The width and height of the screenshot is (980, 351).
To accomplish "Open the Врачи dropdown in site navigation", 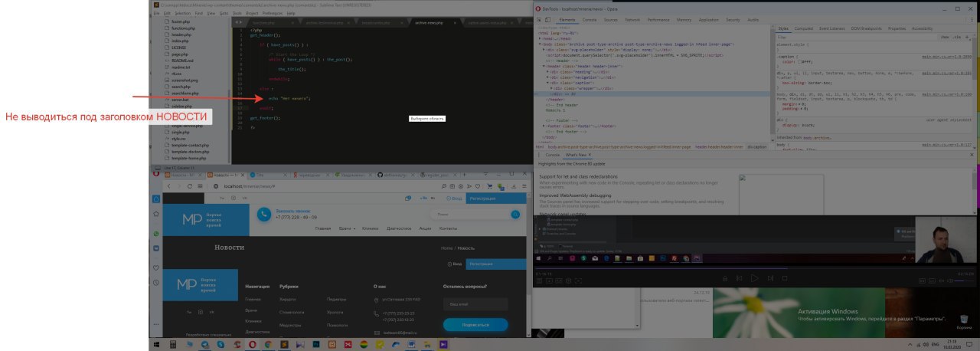I will tap(347, 228).
